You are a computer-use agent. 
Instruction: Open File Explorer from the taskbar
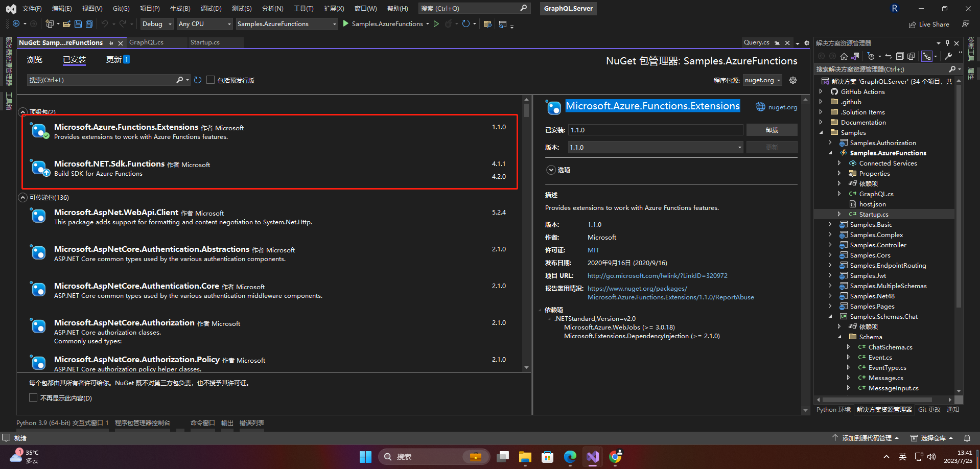point(525,456)
